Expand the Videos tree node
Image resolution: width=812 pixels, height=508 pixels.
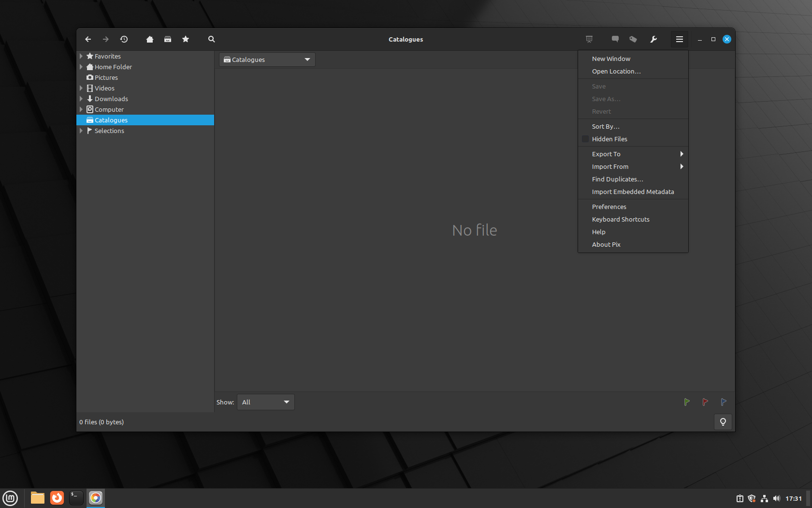coord(81,88)
